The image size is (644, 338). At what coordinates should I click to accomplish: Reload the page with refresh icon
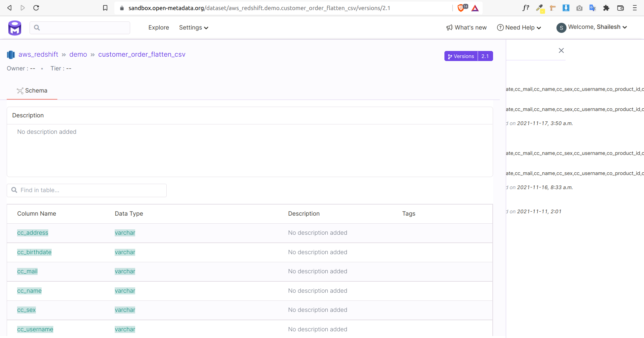click(36, 8)
